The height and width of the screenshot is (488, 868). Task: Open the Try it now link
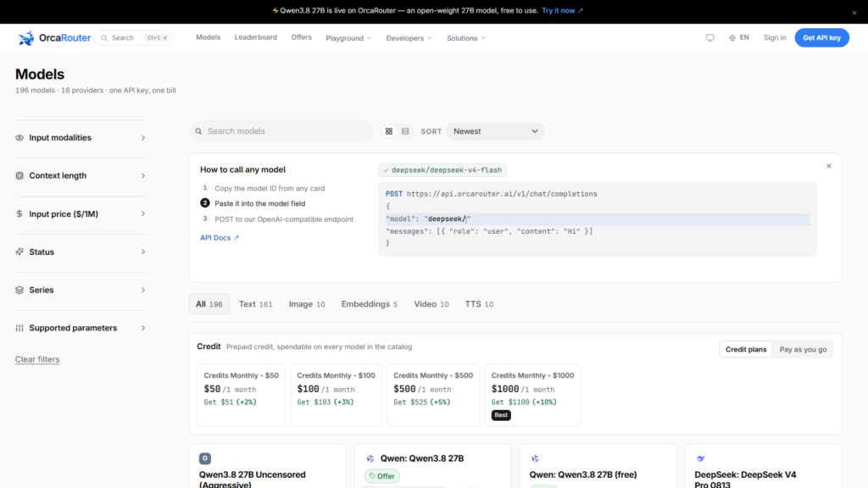click(562, 10)
